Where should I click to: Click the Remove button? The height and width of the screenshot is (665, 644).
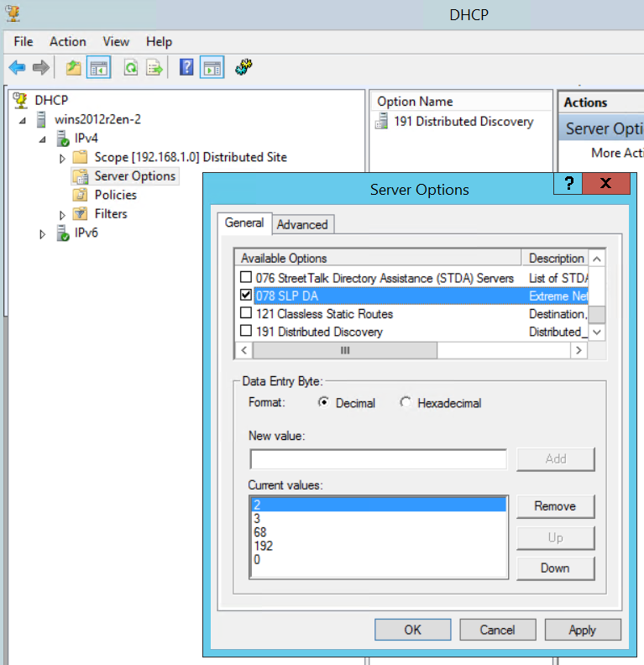[555, 506]
